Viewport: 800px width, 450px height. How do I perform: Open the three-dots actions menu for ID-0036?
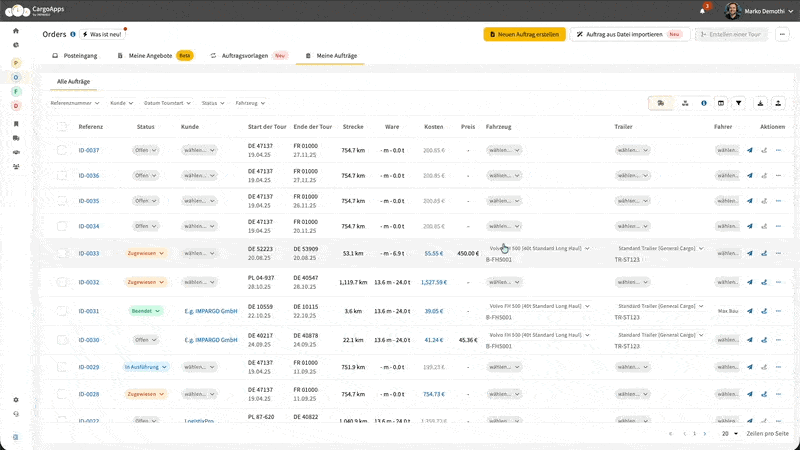pyautogui.click(x=778, y=176)
